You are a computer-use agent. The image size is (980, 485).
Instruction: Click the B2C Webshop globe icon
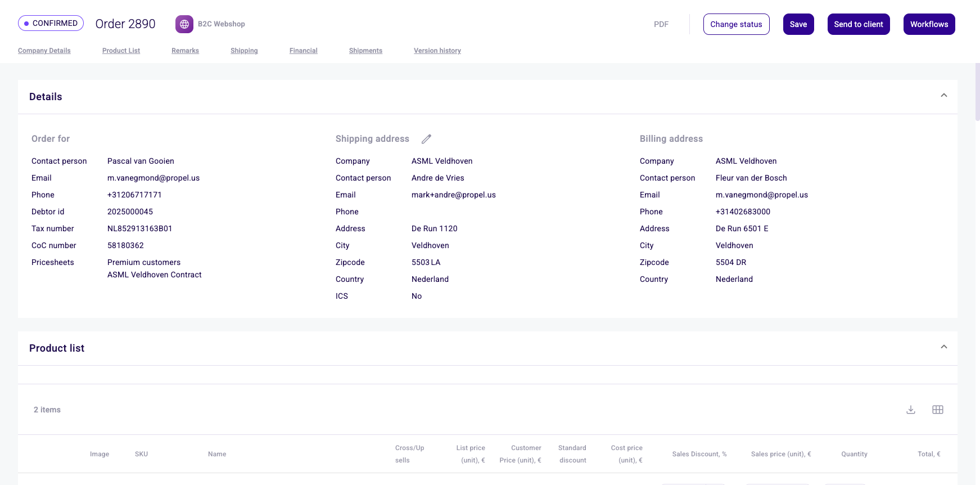pos(184,24)
